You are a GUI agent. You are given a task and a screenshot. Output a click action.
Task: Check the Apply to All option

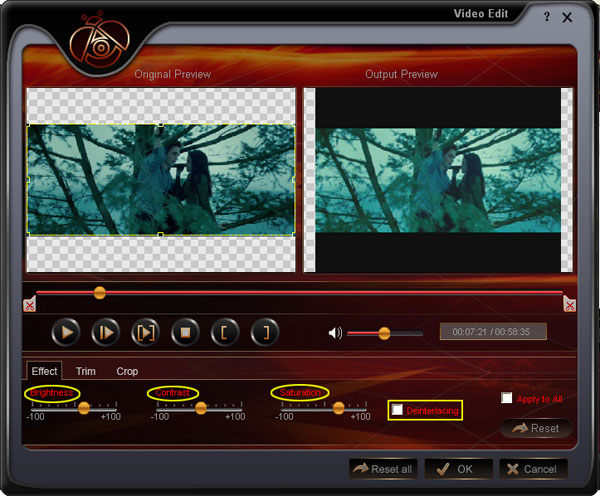[507, 398]
